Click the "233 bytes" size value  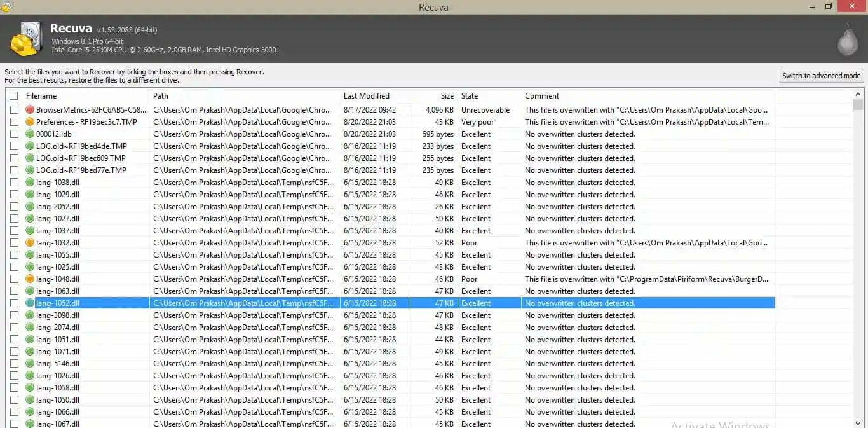pos(438,146)
